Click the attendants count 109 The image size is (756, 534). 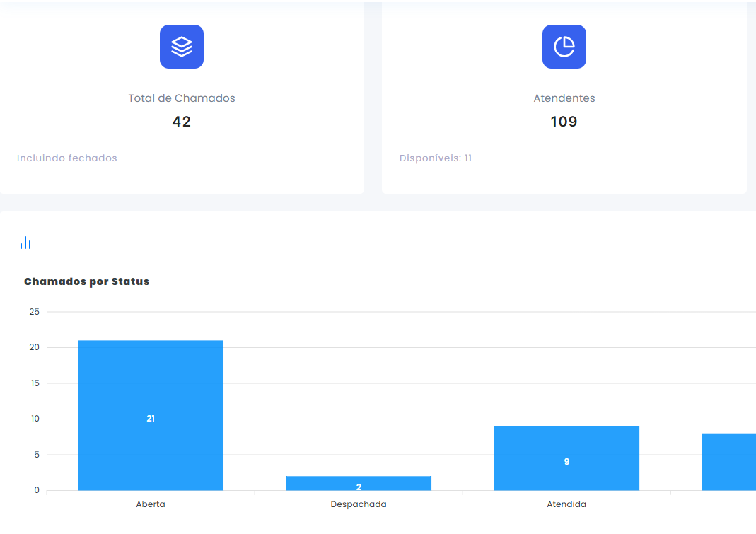(x=564, y=122)
